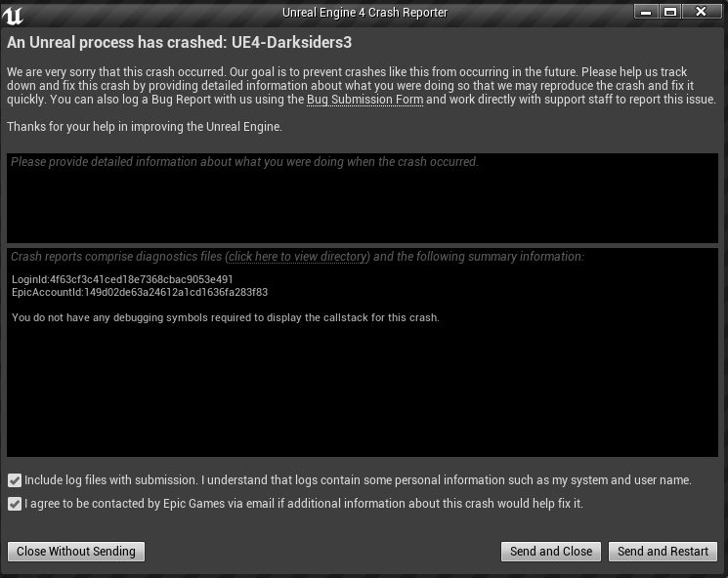Click the 'click here to view directory' link
The height and width of the screenshot is (578, 728).
coord(298,257)
